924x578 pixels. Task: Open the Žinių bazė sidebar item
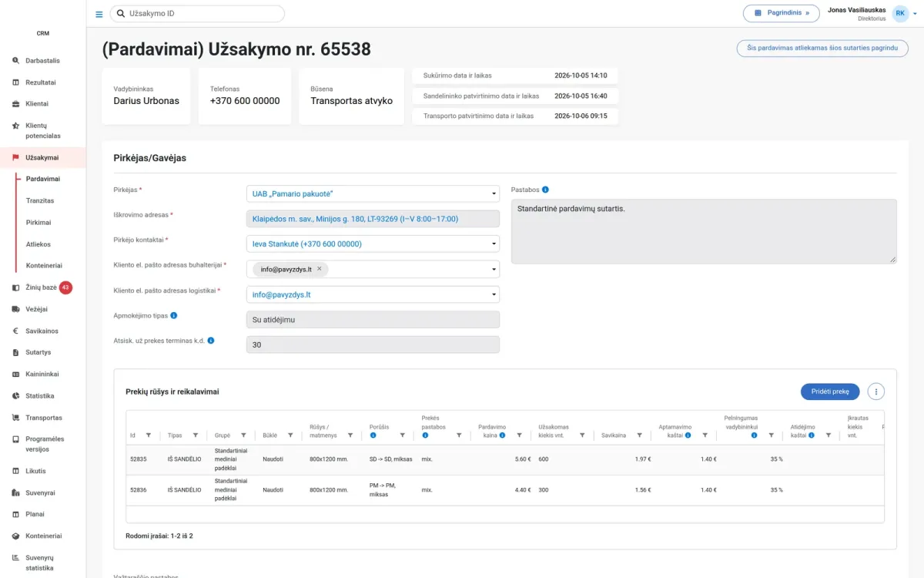(40, 287)
